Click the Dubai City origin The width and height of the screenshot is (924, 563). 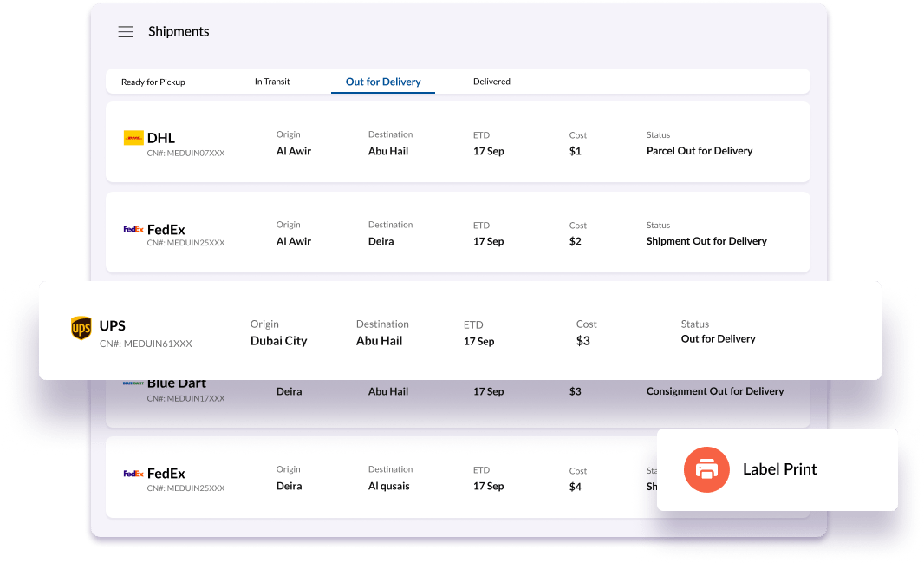click(279, 341)
